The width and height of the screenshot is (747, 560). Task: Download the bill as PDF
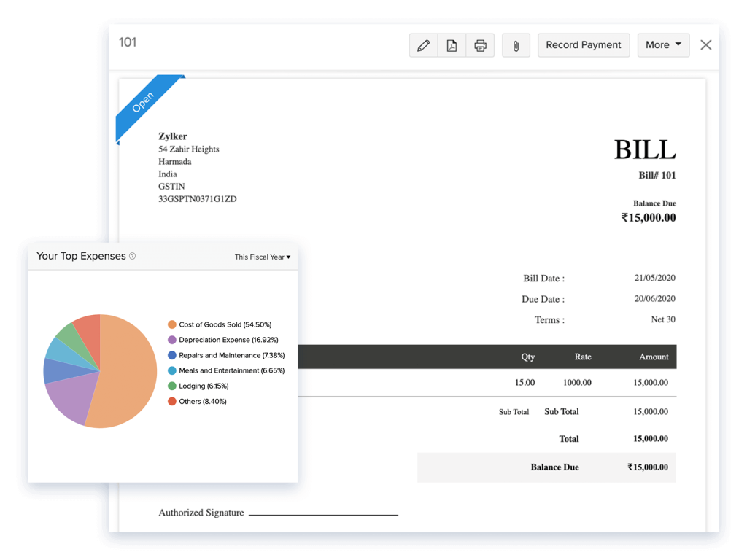[452, 45]
